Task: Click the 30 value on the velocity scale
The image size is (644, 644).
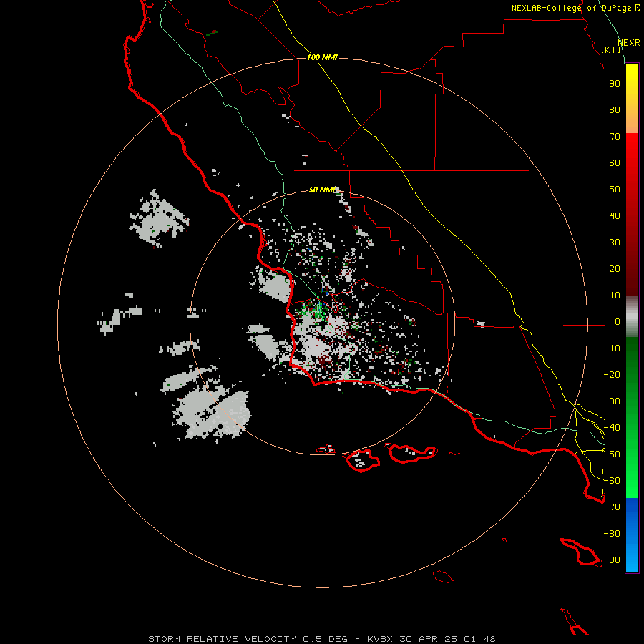Action: [615, 243]
